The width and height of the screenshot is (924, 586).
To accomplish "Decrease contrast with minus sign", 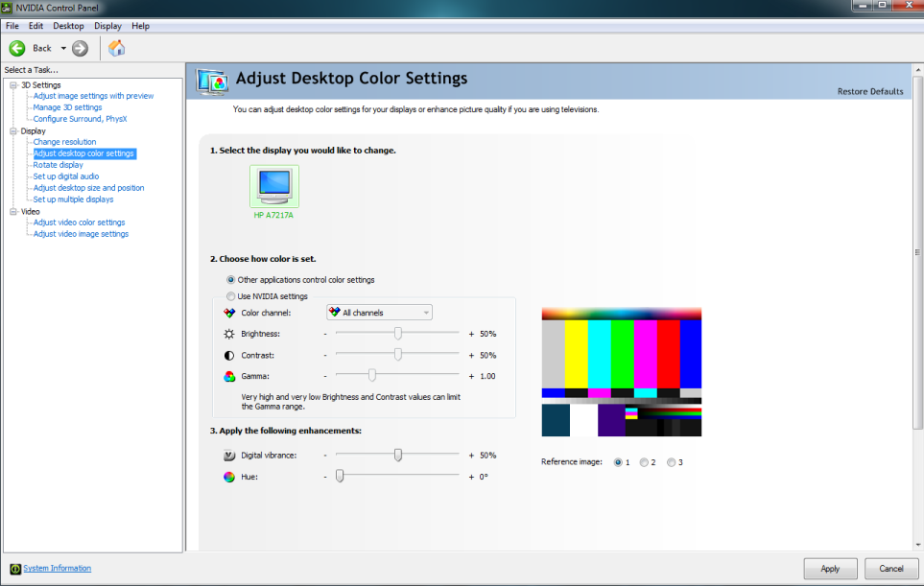I will pyautogui.click(x=325, y=356).
